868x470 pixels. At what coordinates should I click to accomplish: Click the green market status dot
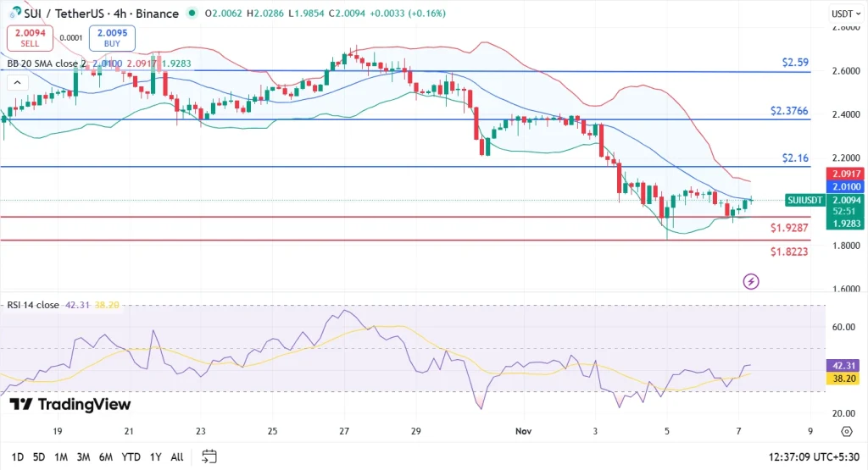coord(193,14)
